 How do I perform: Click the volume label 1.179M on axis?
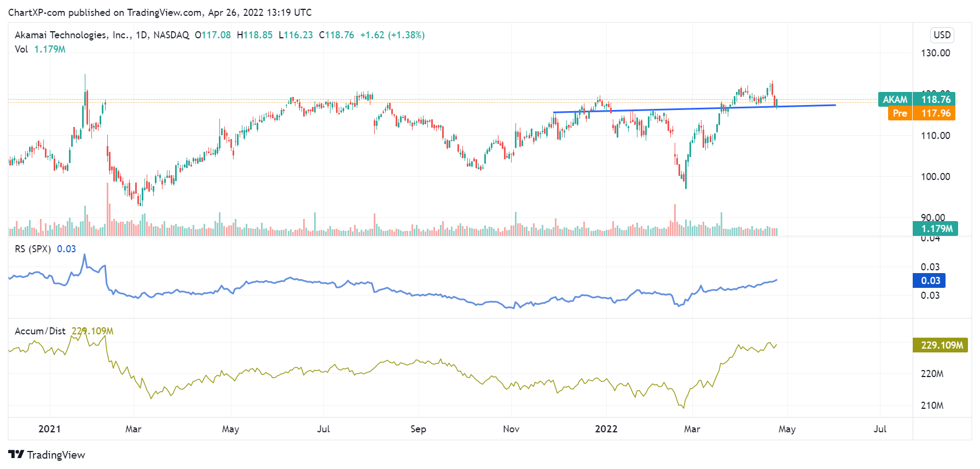[935, 229]
